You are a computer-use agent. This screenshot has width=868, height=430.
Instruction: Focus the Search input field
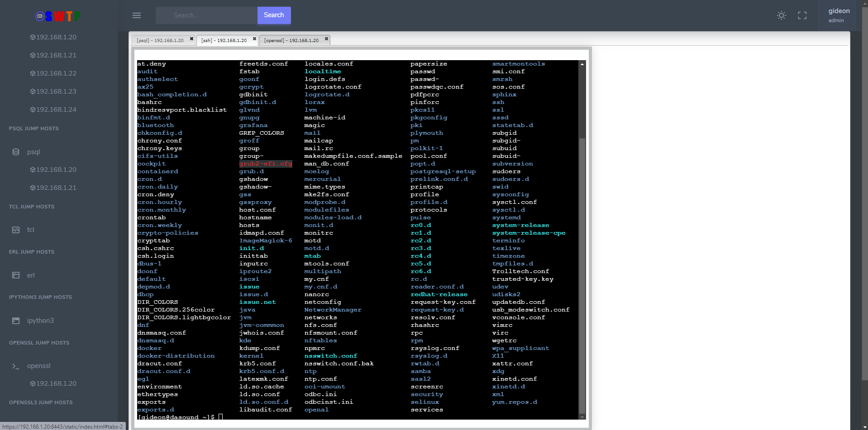206,15
